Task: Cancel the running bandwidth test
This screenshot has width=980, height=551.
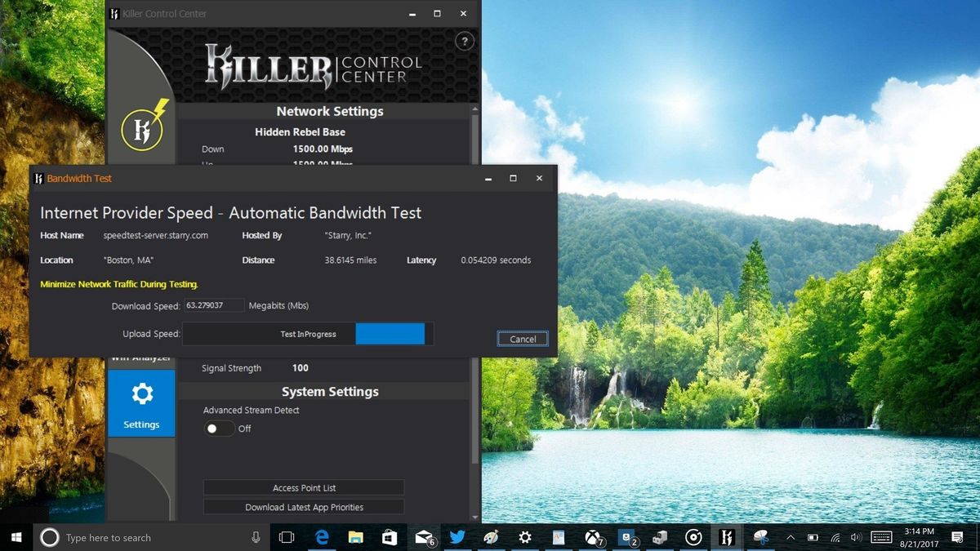Action: (x=523, y=339)
